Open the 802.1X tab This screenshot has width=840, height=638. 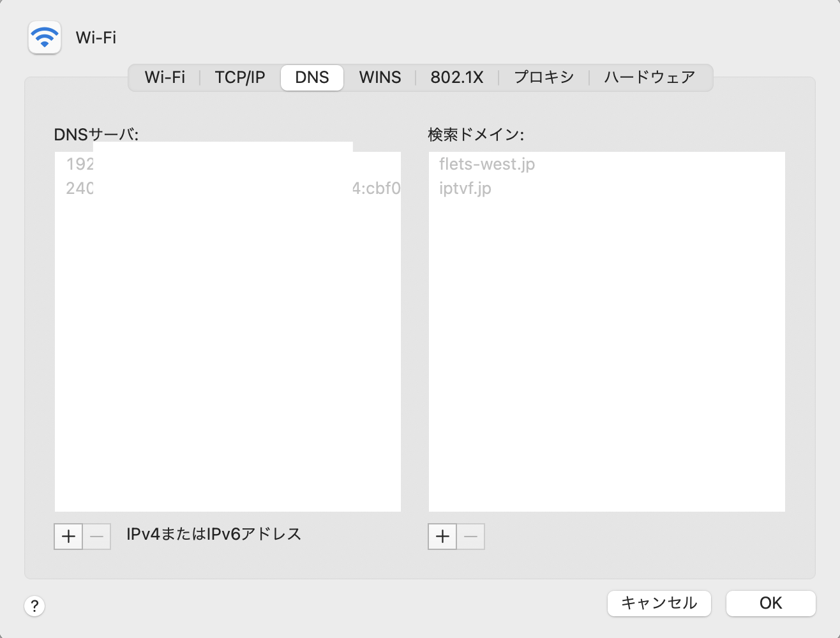point(456,78)
